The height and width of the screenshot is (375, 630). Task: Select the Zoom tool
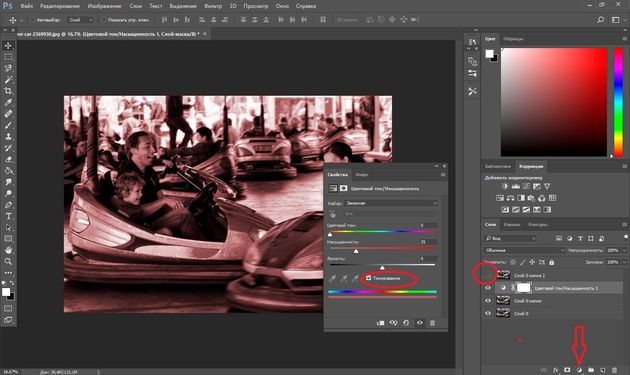(x=8, y=261)
